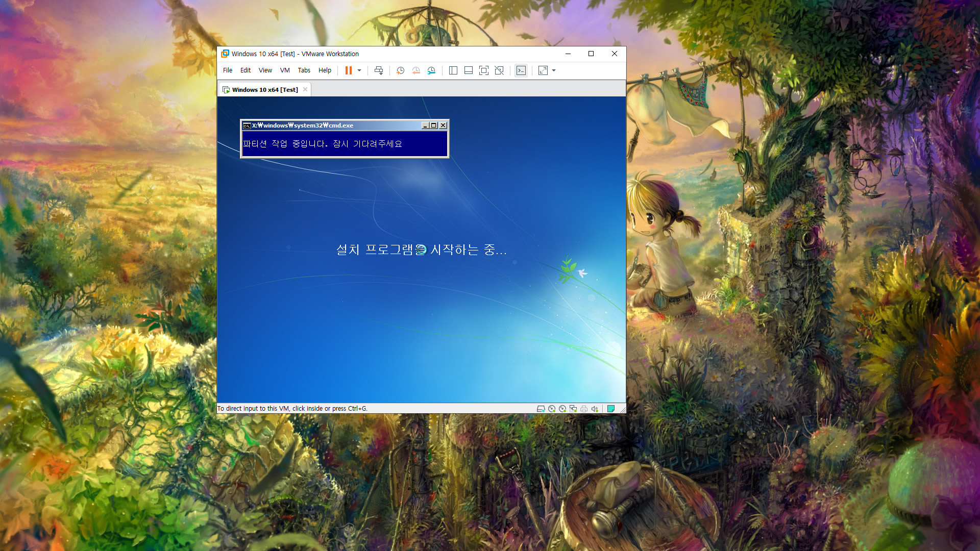The height and width of the screenshot is (551, 980).
Task: Click the stretch guest display icon
Action: pyautogui.click(x=543, y=70)
